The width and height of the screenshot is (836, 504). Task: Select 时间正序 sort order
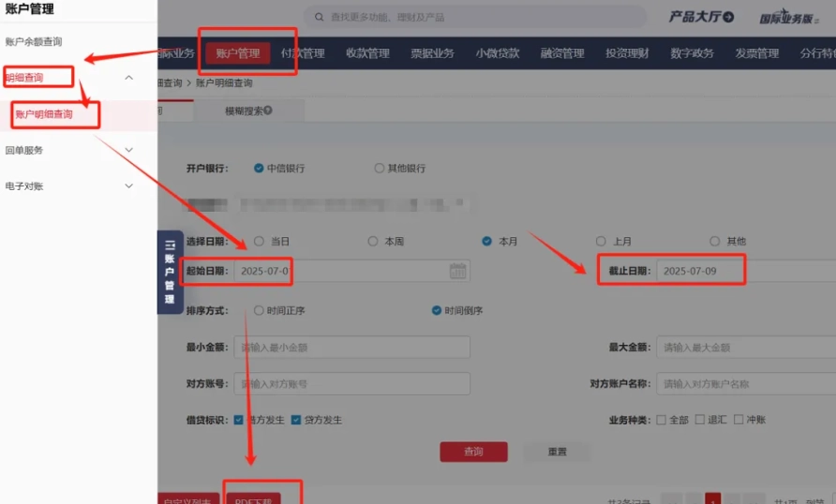(x=259, y=310)
